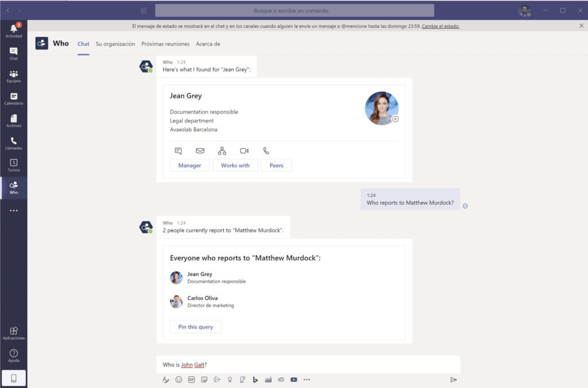The height and width of the screenshot is (388, 588).
Task: Insert a GIF in the message
Action: [x=192, y=379]
